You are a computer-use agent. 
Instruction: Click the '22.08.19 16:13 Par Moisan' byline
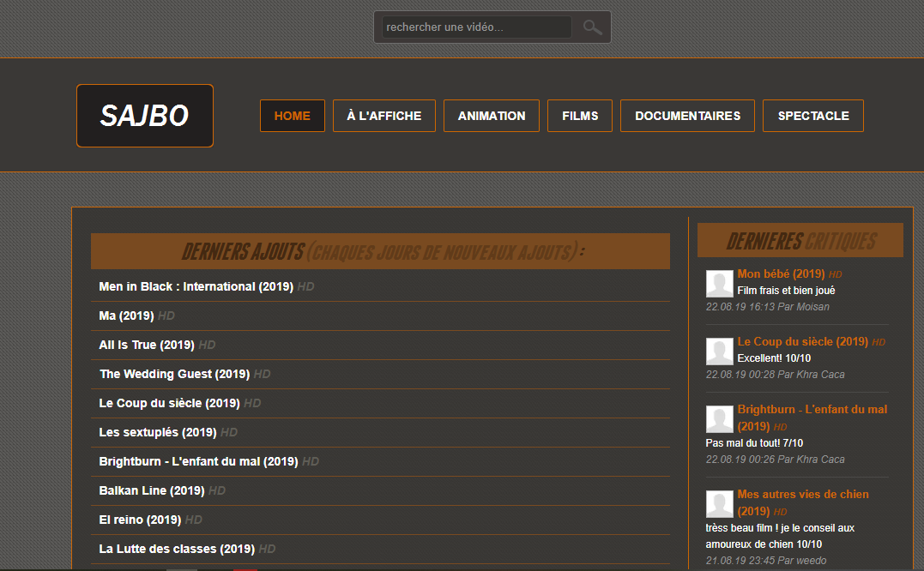[x=767, y=307]
